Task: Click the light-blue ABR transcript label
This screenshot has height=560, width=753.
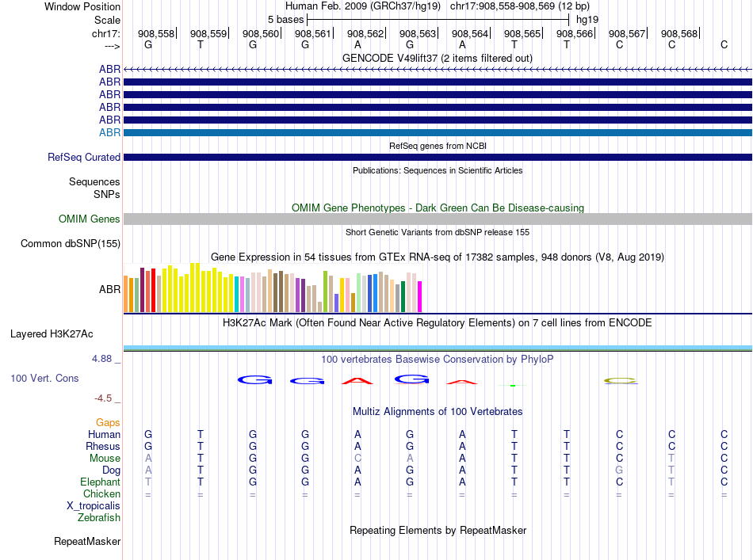Action: tap(109, 132)
